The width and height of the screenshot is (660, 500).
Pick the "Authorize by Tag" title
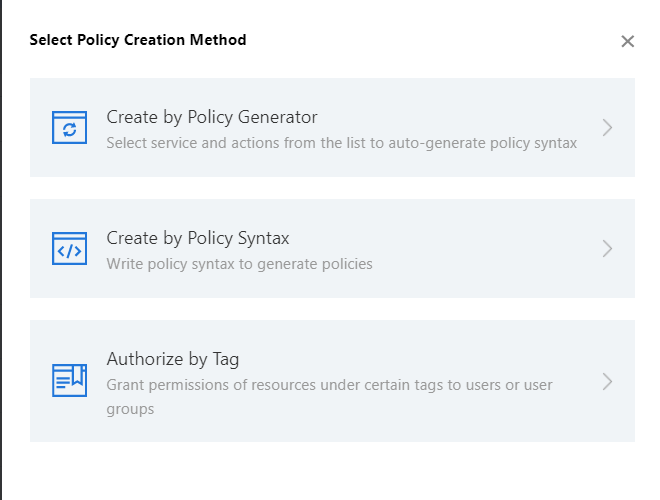click(x=172, y=359)
